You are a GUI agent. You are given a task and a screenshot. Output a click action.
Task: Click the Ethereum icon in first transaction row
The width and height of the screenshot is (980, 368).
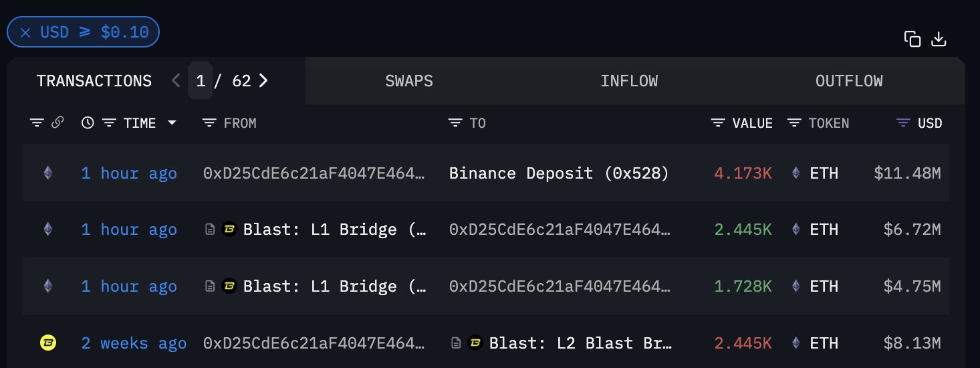point(47,173)
